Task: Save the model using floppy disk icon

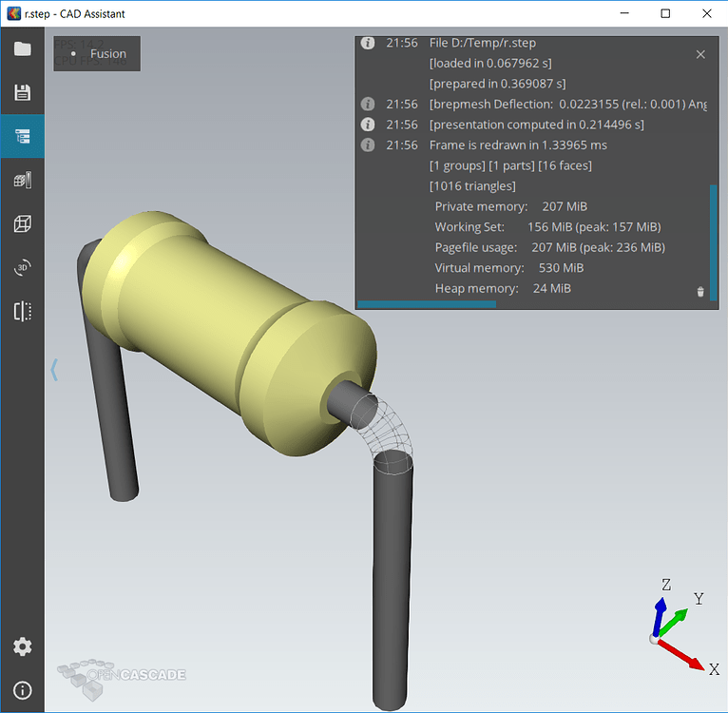Action: coord(22,92)
